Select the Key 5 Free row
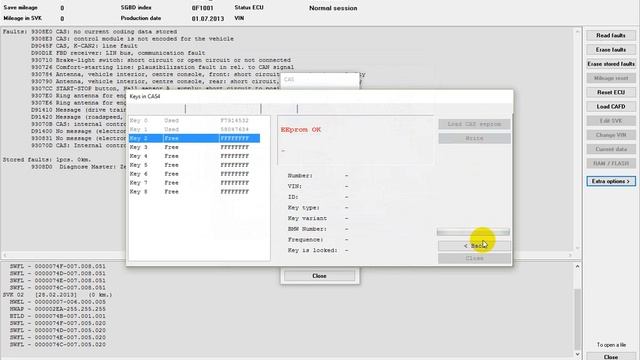This screenshot has width=640, height=360. (194, 165)
